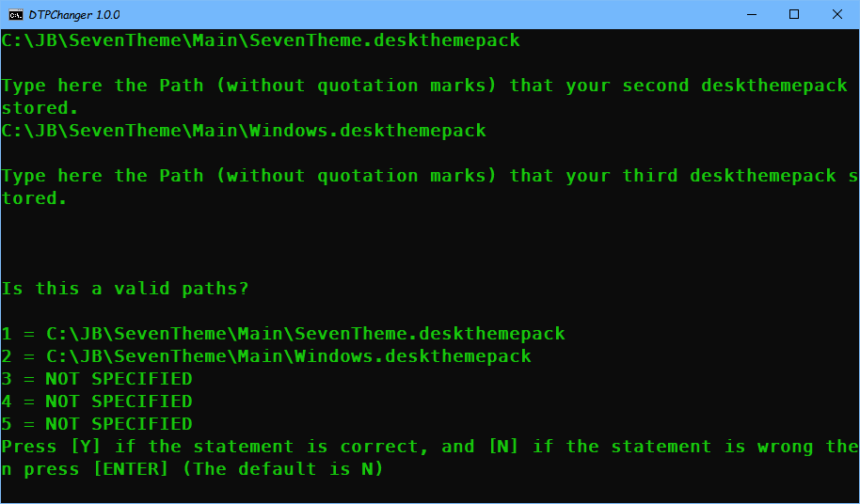Click the [Y] option in the prompt
This screenshot has height=504, width=860.
tap(86, 446)
